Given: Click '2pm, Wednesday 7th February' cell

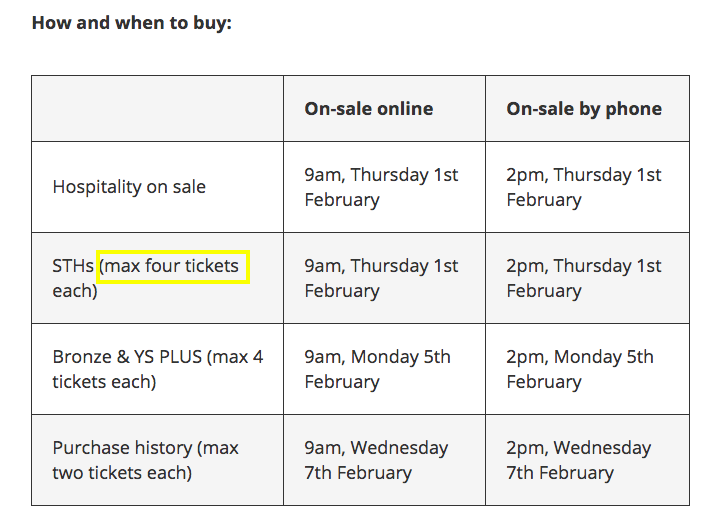Looking at the screenshot, I should pos(587,460).
